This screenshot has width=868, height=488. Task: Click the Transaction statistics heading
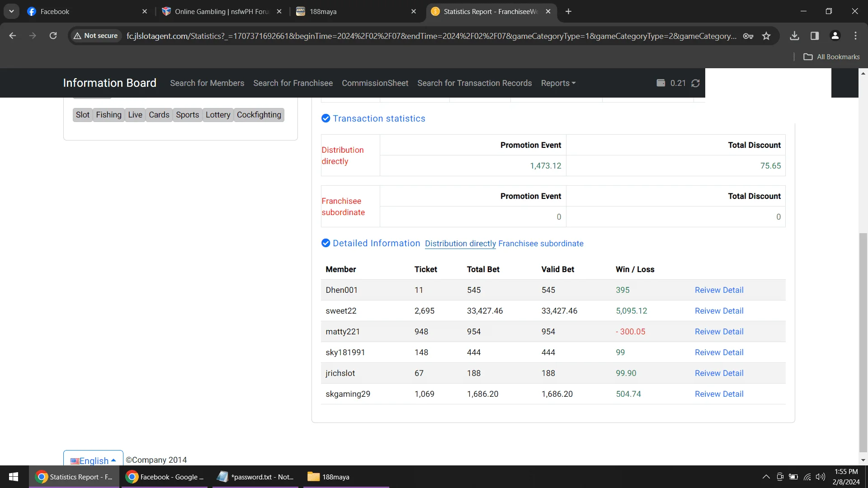tap(379, 118)
